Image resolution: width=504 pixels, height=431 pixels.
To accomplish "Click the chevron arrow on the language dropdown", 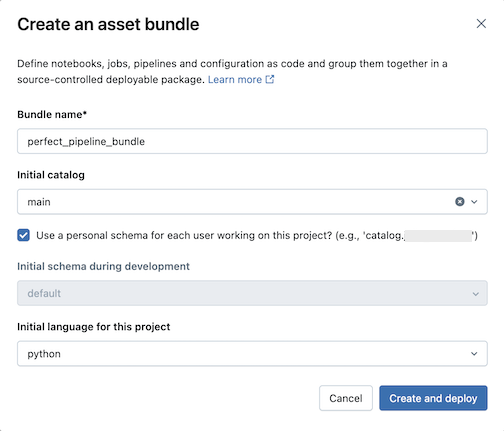I will click(x=474, y=354).
